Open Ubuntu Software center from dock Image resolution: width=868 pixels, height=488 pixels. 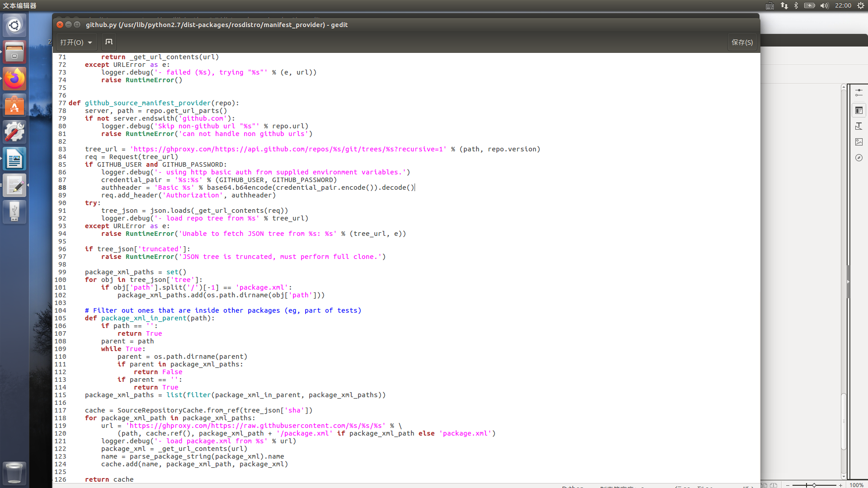[14, 105]
